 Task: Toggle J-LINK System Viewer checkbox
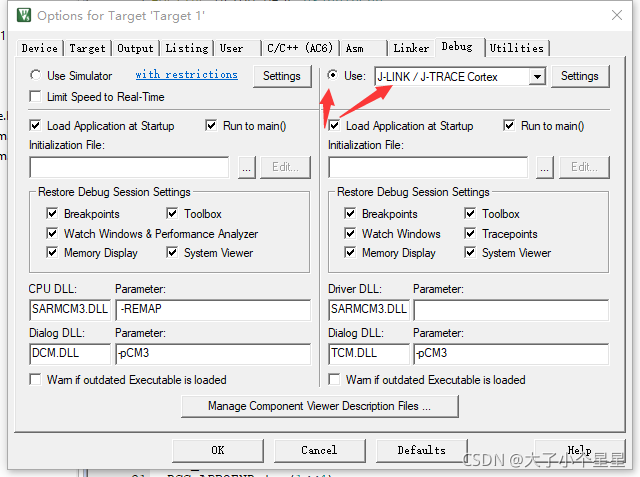pos(470,253)
